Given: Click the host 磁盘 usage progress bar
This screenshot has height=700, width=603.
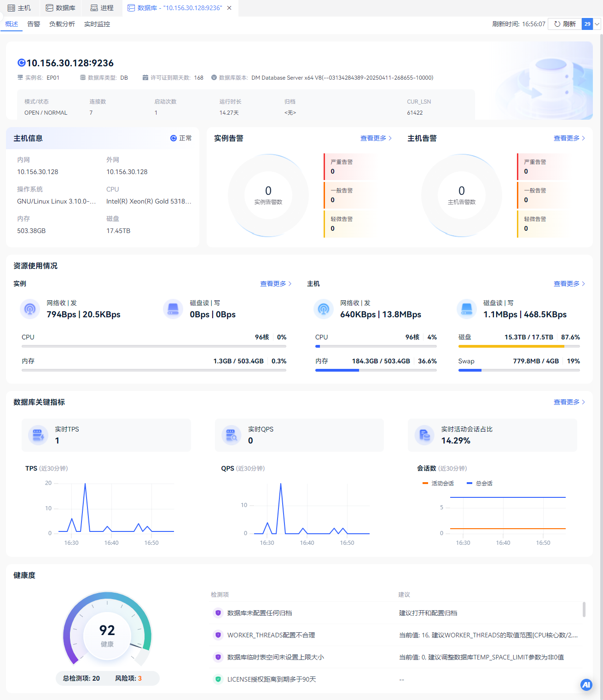Looking at the screenshot, I should point(519,346).
